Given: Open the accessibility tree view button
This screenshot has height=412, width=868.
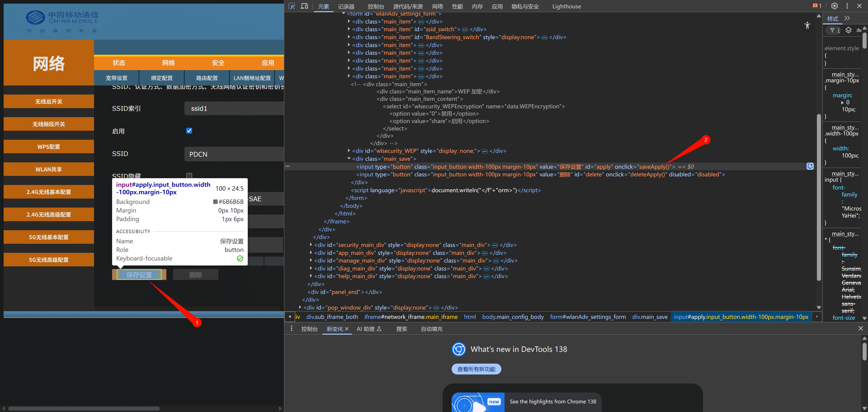Looking at the screenshot, I should [807, 25].
